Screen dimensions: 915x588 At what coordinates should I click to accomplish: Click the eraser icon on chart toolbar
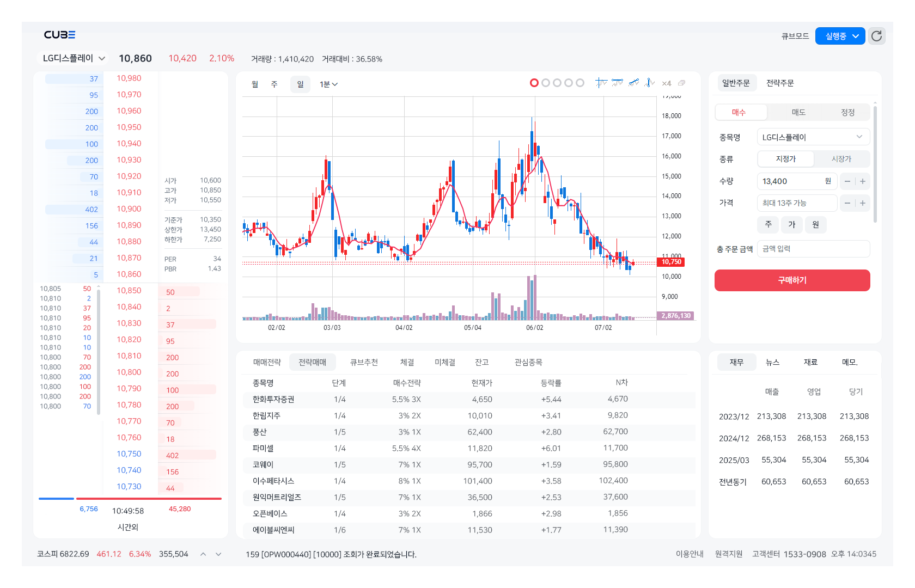click(681, 83)
